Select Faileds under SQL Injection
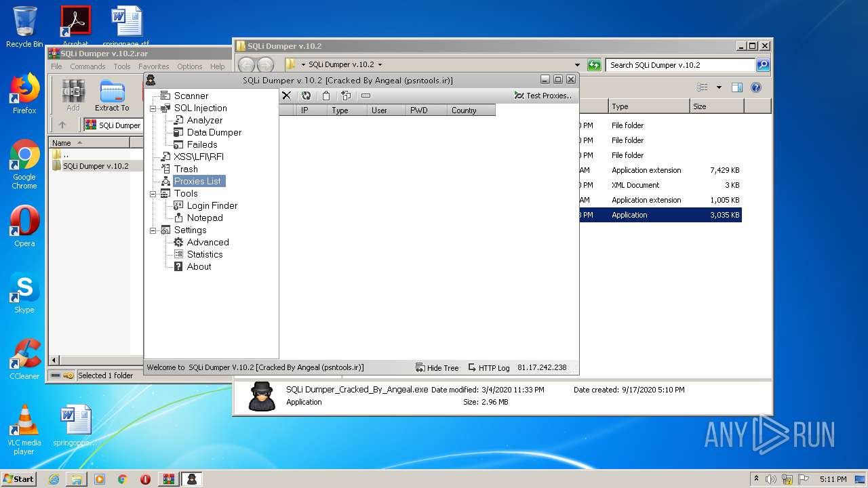868x488 pixels. coord(201,144)
